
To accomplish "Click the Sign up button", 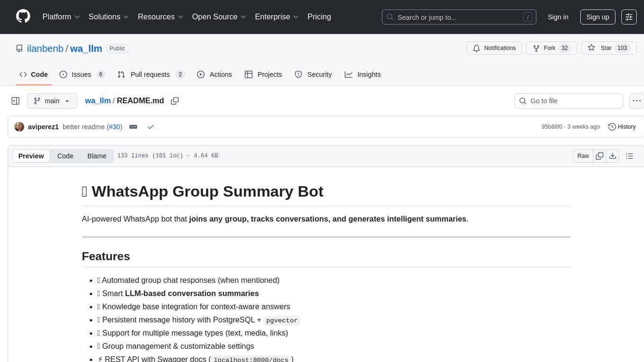I will (598, 17).
